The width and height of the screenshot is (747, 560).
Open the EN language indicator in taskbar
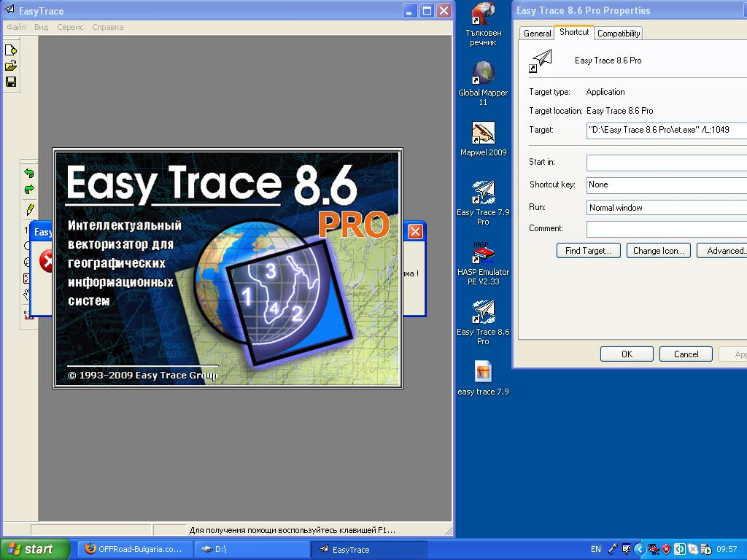(595, 549)
